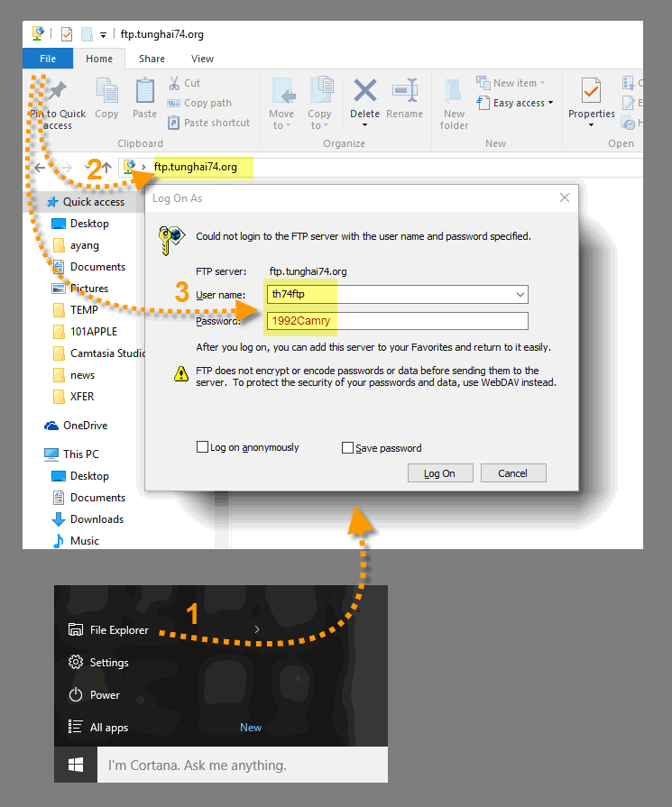Click the Cut scissors icon
The image size is (672, 807).
click(174, 83)
